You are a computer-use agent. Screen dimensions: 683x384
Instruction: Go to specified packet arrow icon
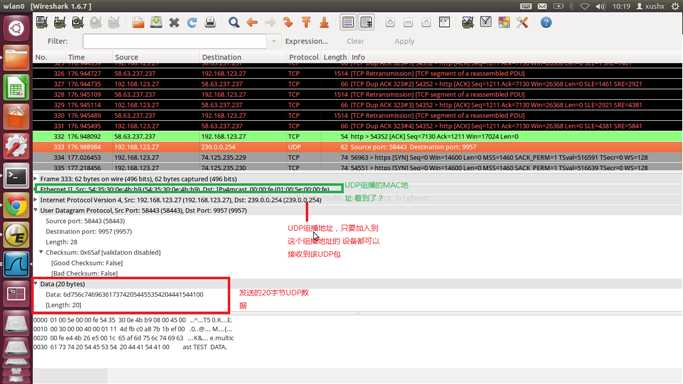tap(288, 22)
